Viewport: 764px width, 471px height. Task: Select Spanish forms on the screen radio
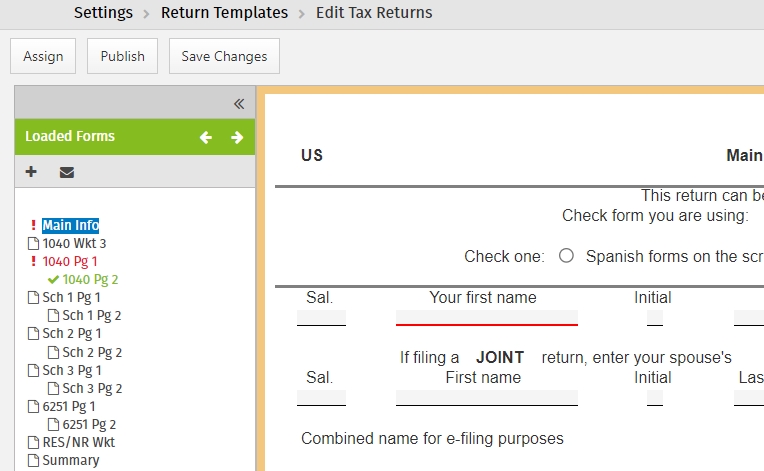(566, 256)
